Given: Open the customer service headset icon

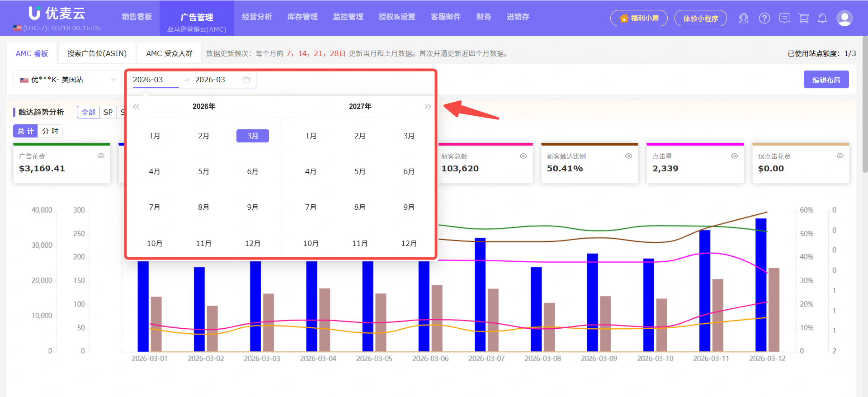Looking at the screenshot, I should [x=743, y=18].
